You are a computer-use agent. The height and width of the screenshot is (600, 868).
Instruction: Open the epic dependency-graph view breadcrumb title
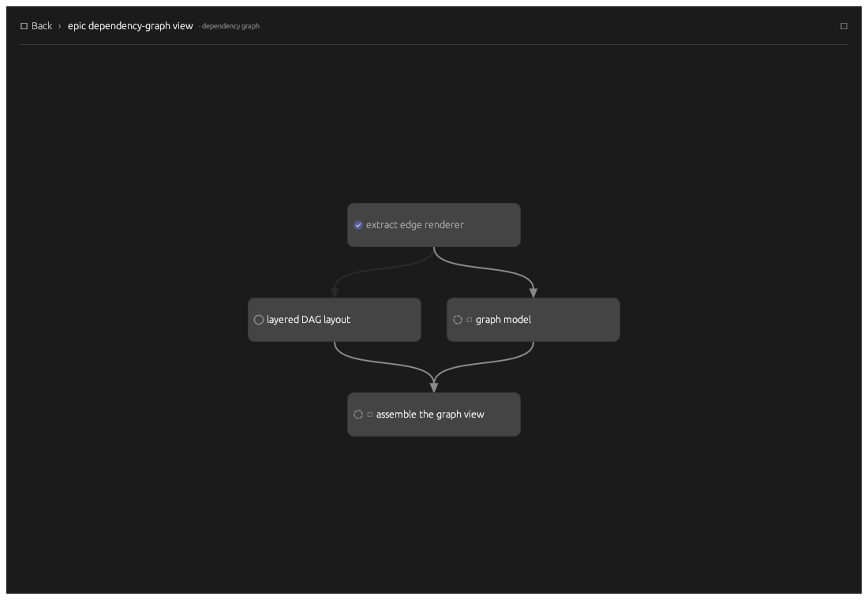coord(130,26)
